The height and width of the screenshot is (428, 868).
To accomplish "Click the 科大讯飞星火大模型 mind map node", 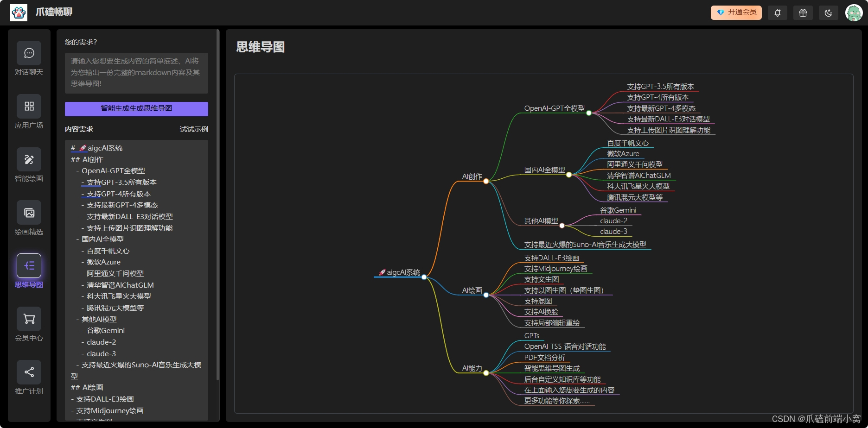I will 638,186.
